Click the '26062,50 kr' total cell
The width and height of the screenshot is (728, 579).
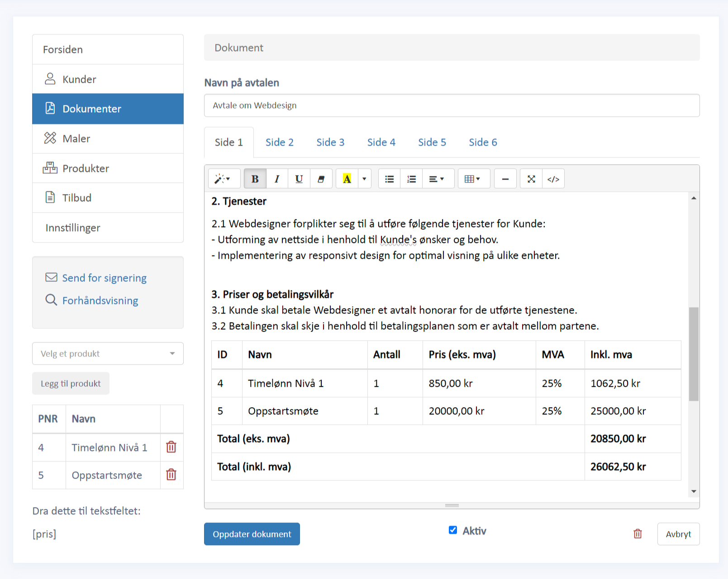pos(633,467)
